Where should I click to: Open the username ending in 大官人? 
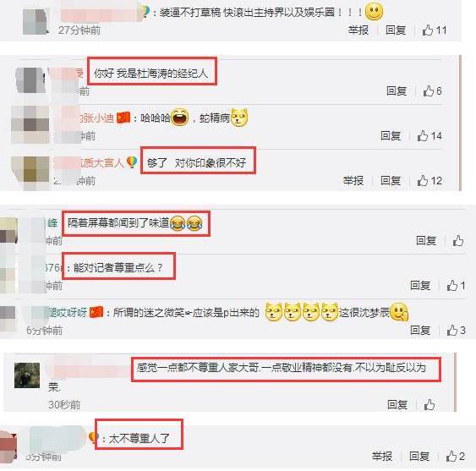pos(101,163)
